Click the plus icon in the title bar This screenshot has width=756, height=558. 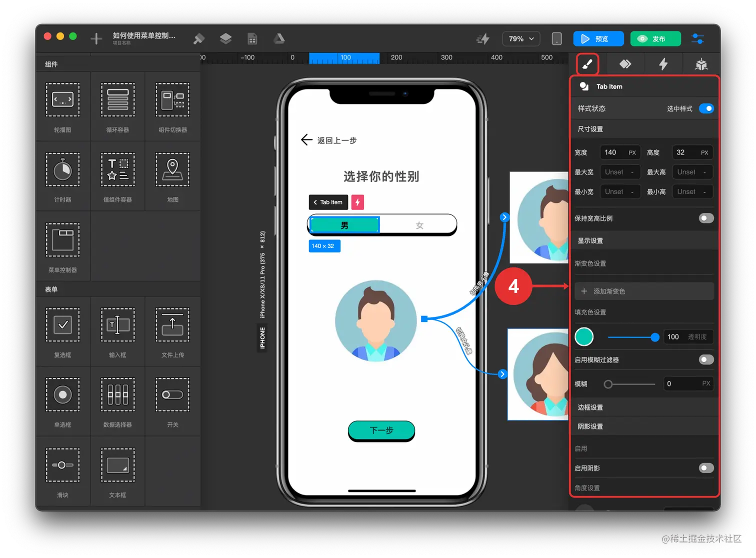[x=96, y=38]
